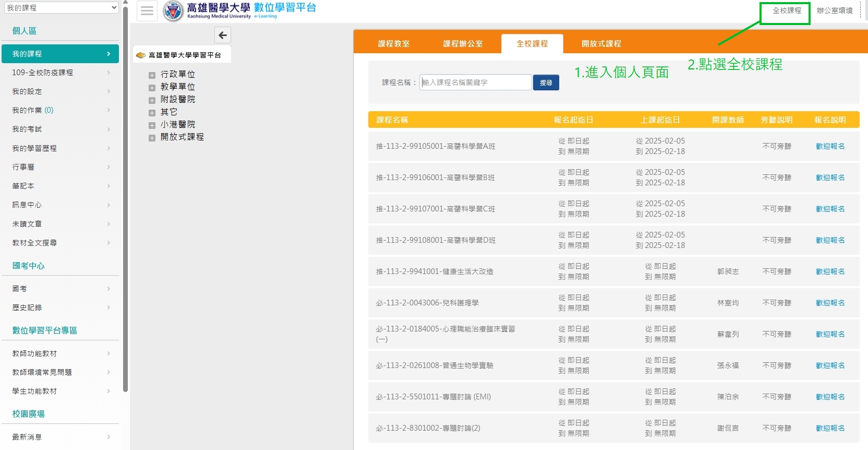Image resolution: width=868 pixels, height=450 pixels.
Task: Expand the 行政單位 tree node
Action: click(x=152, y=75)
